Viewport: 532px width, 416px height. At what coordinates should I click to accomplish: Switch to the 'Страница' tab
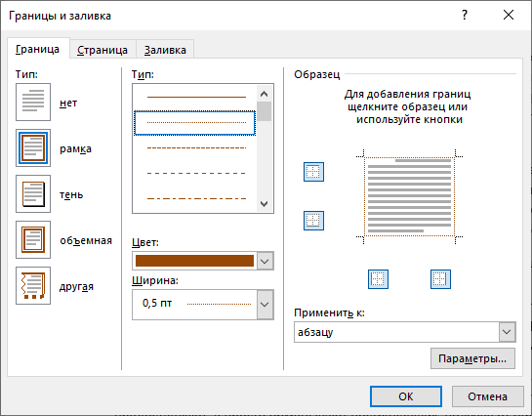tap(102, 50)
